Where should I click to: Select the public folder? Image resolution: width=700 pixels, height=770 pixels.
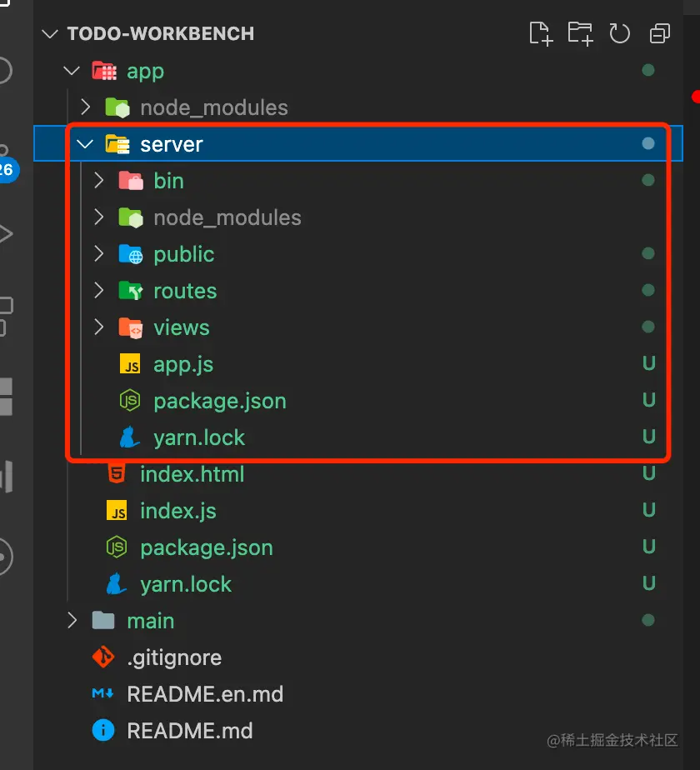pyautogui.click(x=183, y=254)
